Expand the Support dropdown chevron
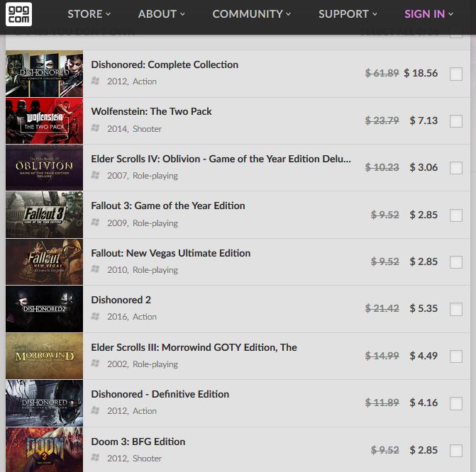476x472 pixels. [375, 14]
